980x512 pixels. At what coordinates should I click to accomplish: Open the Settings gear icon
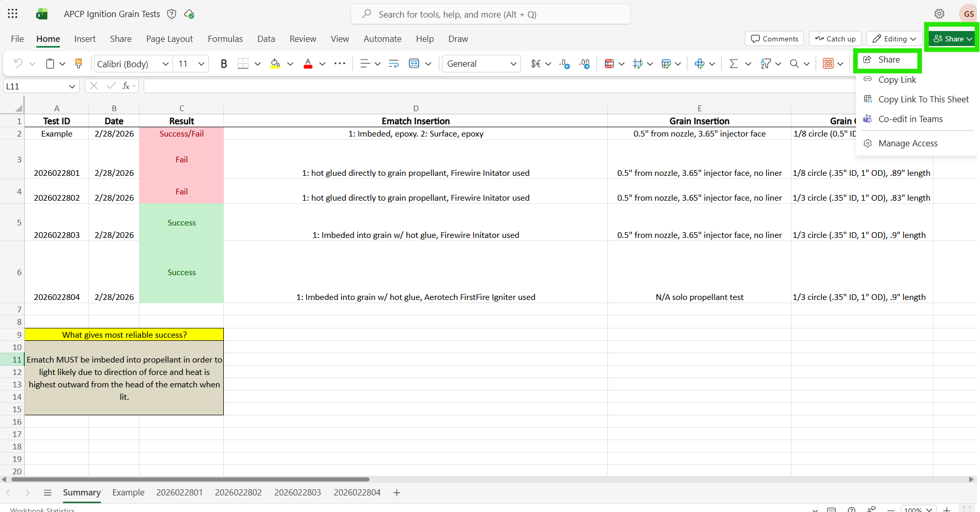940,14
